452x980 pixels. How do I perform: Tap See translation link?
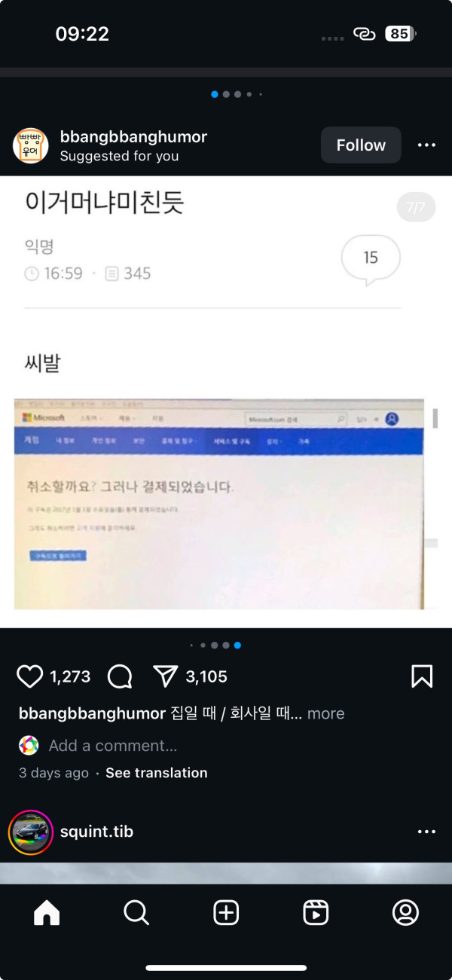click(x=156, y=773)
